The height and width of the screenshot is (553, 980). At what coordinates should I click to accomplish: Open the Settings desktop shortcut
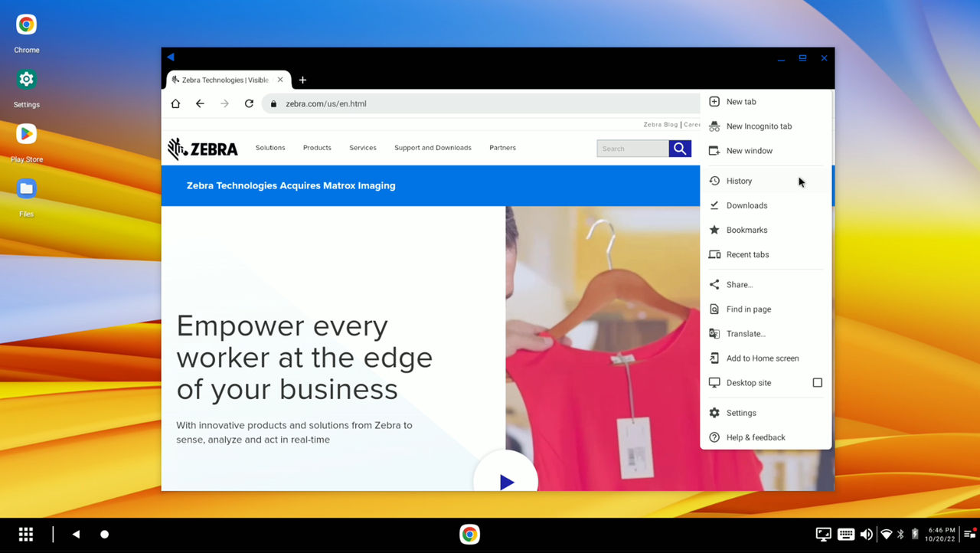tap(27, 88)
